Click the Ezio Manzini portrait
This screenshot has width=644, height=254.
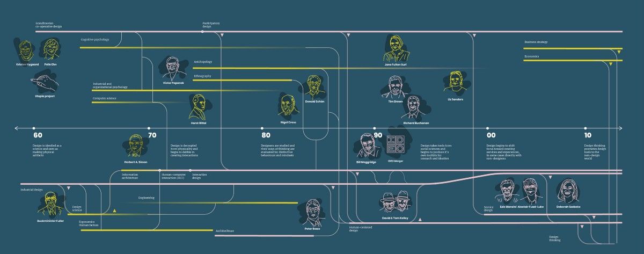pos(507,192)
